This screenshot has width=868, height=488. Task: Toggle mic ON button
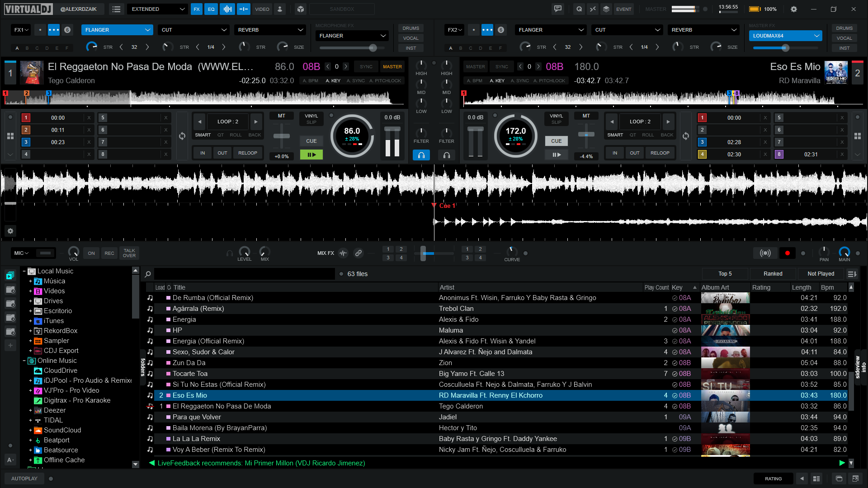click(91, 253)
